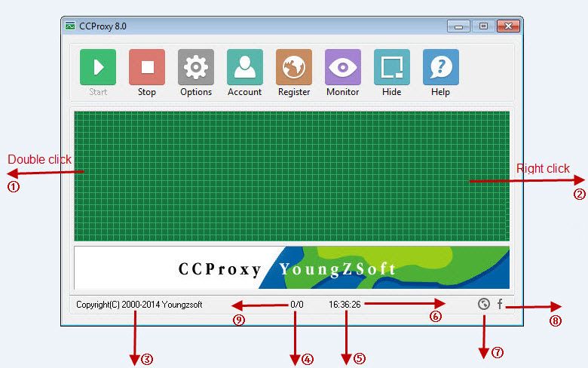The image size is (588, 368).
Task: Click the Account label text
Action: point(244,92)
